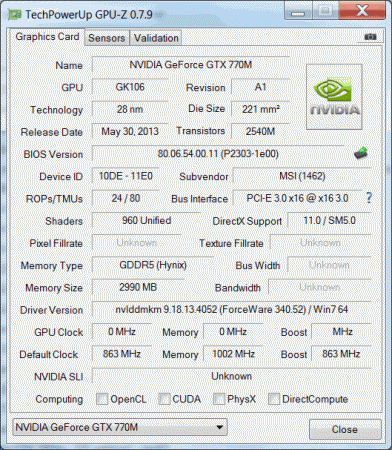Click the Bandwidth Unknown field
The image size is (392, 450).
[x=320, y=287]
